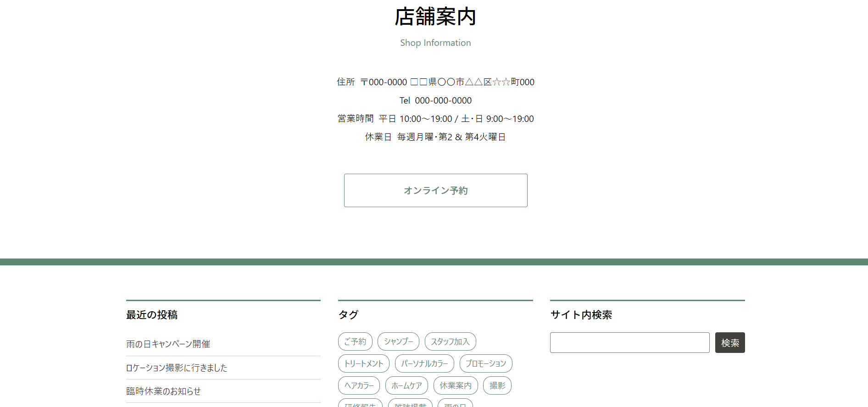Select the シャンプー tag
The width and height of the screenshot is (868, 407).
tap(398, 341)
